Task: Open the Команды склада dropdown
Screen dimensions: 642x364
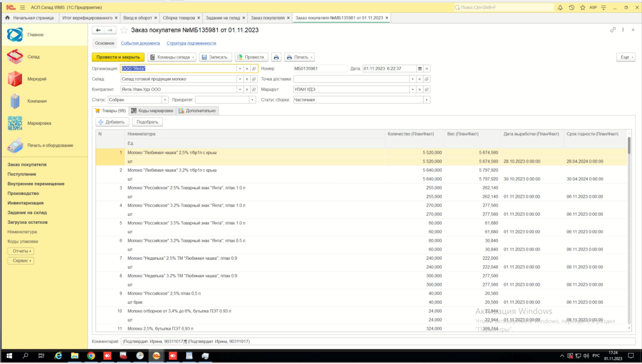Action: click(x=172, y=57)
